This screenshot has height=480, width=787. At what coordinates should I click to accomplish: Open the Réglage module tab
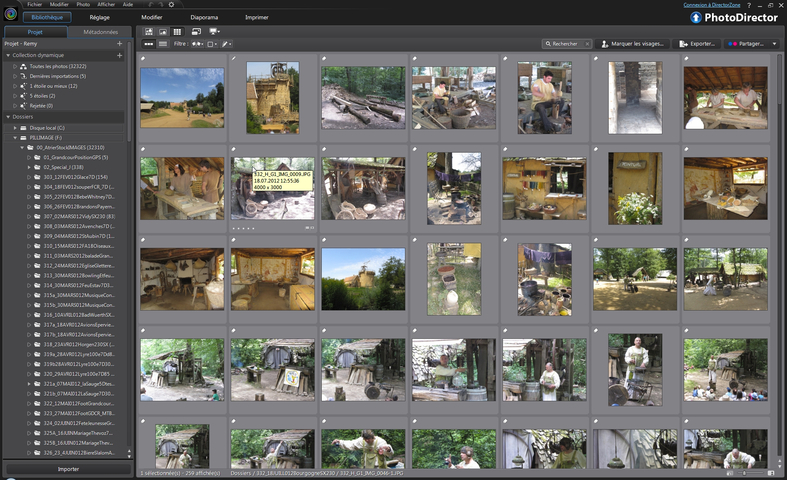tap(99, 17)
